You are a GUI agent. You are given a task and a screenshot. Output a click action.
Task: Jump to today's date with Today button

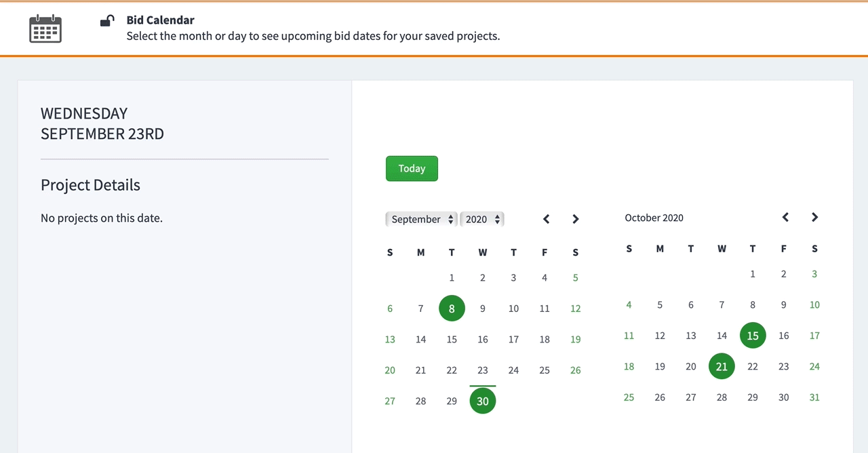412,169
